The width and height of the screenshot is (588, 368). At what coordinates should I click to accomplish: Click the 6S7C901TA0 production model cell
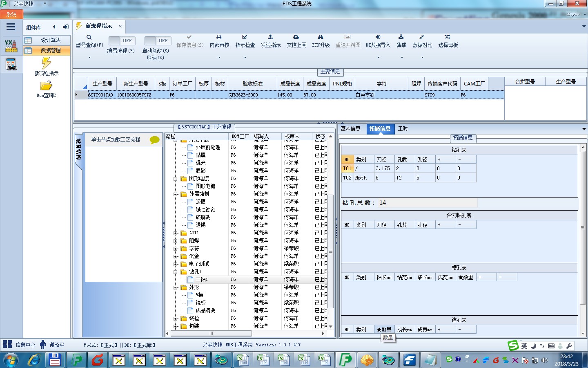pos(100,95)
